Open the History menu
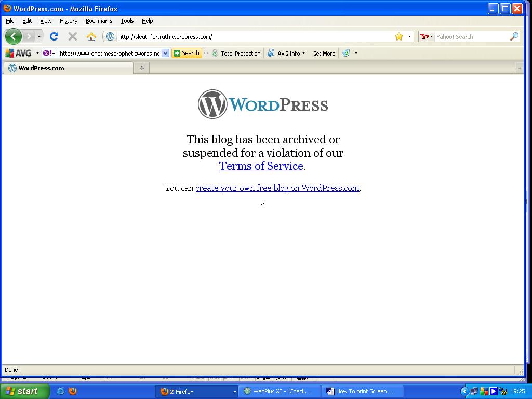 [x=69, y=21]
